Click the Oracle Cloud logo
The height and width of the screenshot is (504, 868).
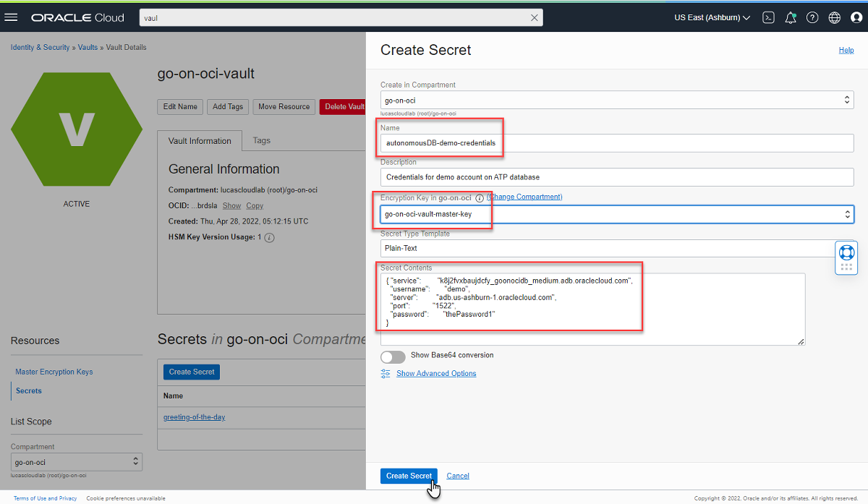click(x=77, y=17)
